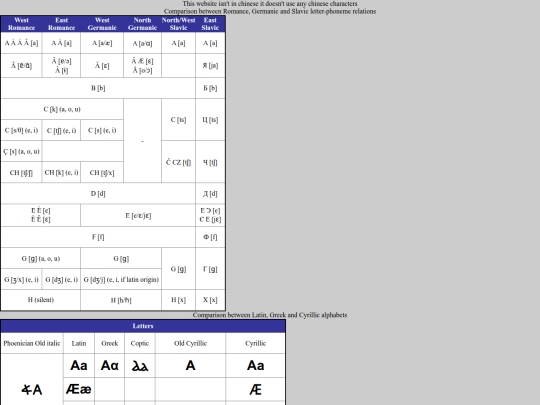This screenshot has height=405, width=540.
Task: Click the 'North Germanic' column header
Action: 142,24
